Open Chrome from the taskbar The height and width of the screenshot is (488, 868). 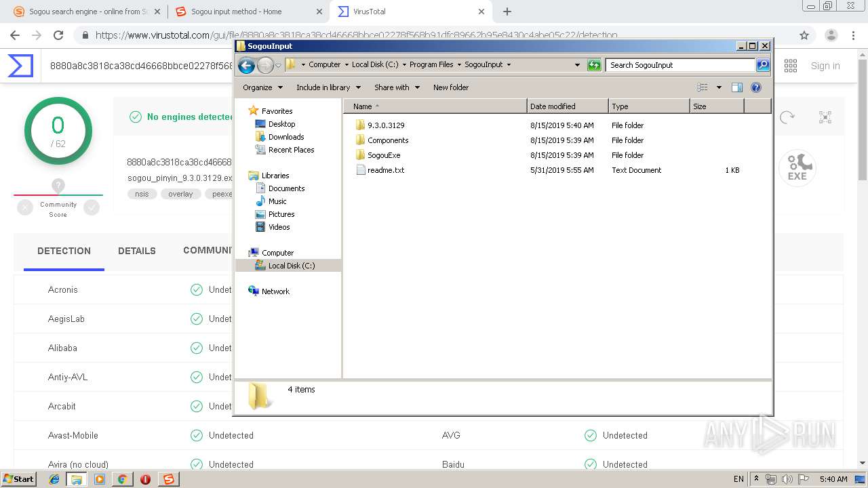click(122, 479)
